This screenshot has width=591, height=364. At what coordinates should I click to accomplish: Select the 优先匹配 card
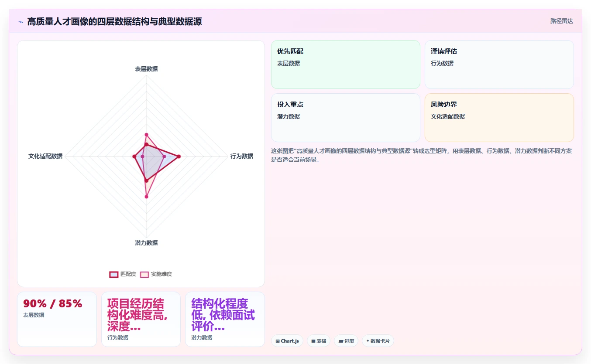coord(346,65)
